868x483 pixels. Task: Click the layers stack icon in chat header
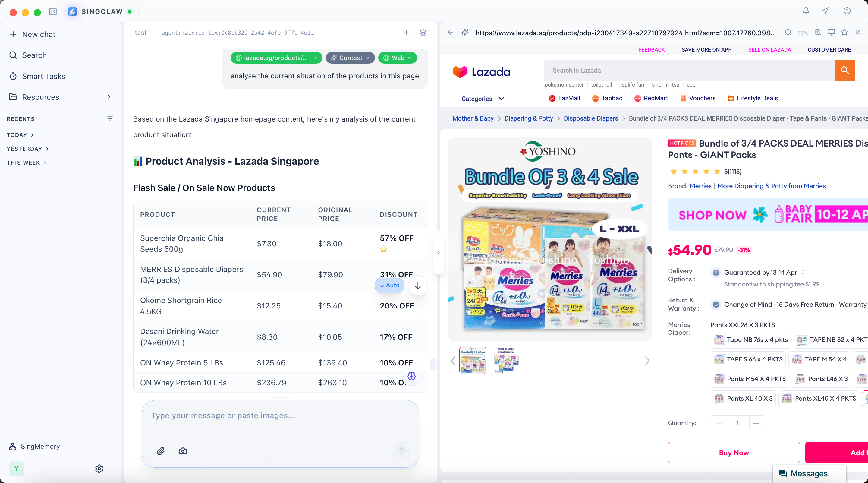pyautogui.click(x=423, y=33)
